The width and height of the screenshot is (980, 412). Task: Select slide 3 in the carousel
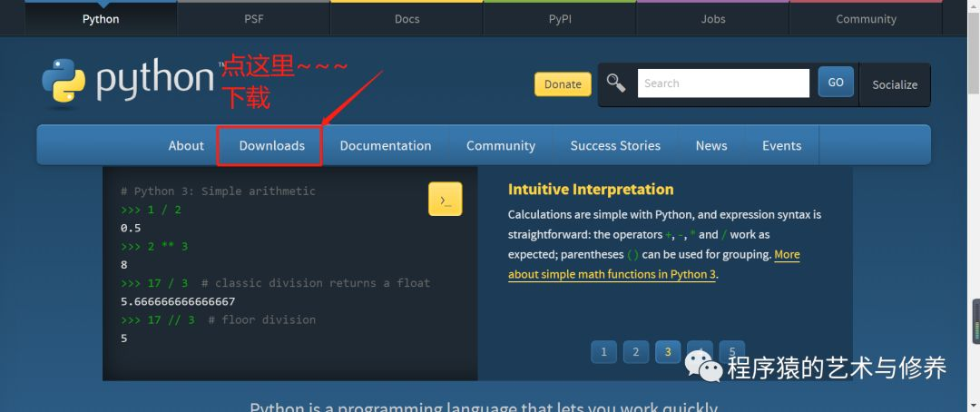pos(668,352)
